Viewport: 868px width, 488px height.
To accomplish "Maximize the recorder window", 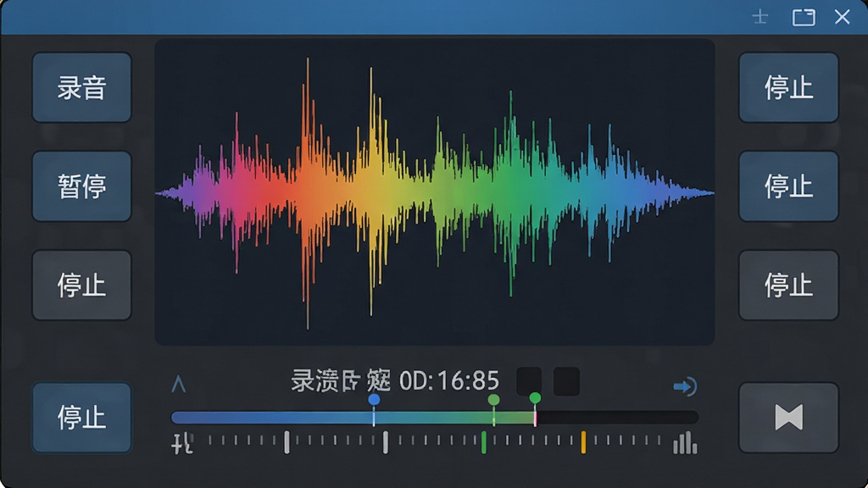I will click(x=804, y=17).
